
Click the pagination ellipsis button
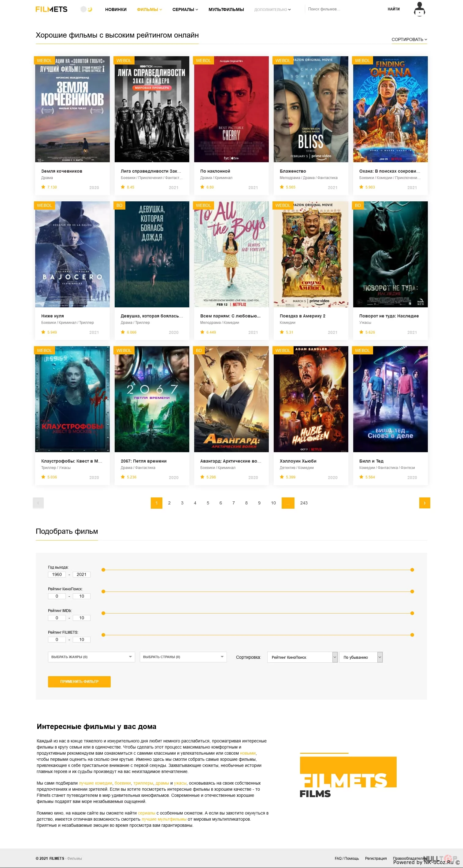288,503
